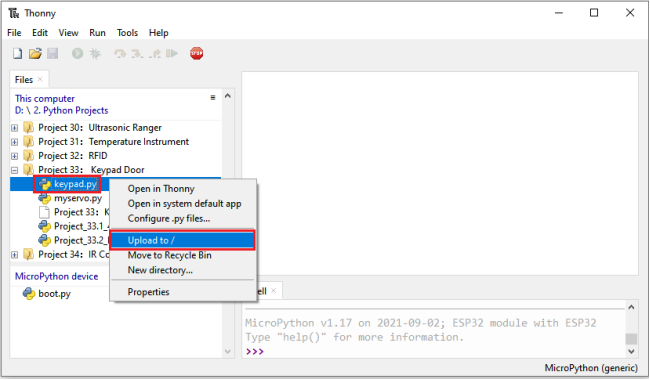Click Files panel scrollbar down arrow

pyautogui.click(x=228, y=351)
